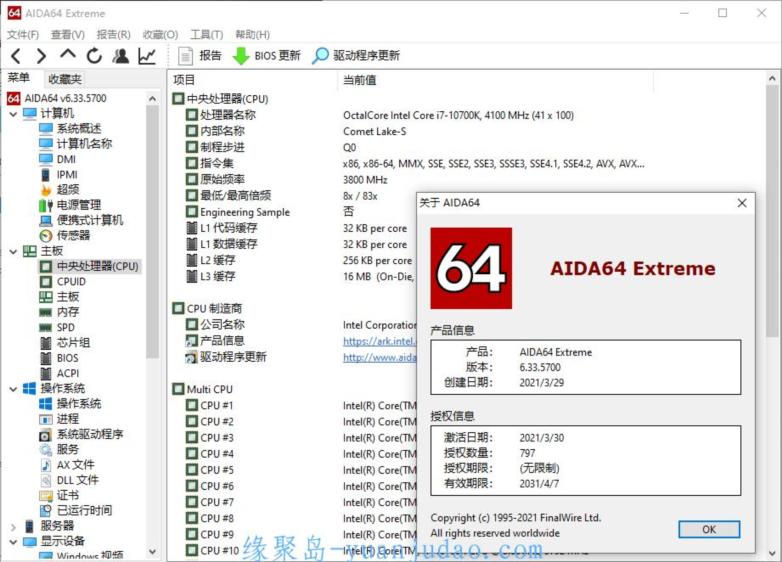Select 中央处理器(CPU) in the left tree
This screenshot has width=782, height=562.
click(x=89, y=266)
